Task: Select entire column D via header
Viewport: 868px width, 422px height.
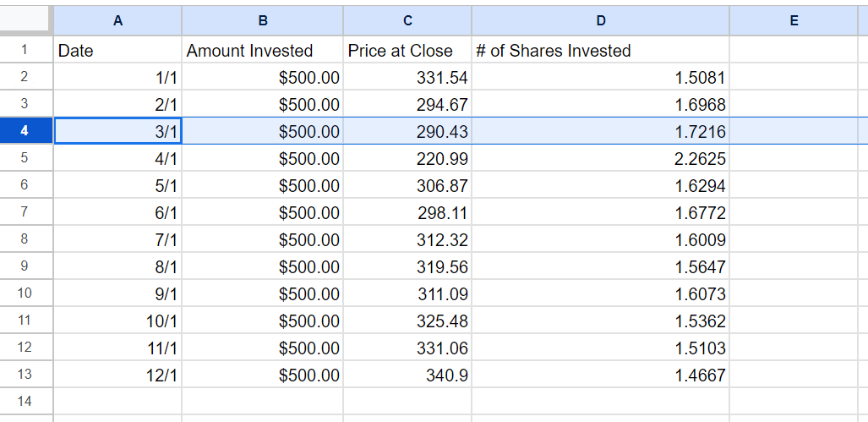Action: point(600,21)
